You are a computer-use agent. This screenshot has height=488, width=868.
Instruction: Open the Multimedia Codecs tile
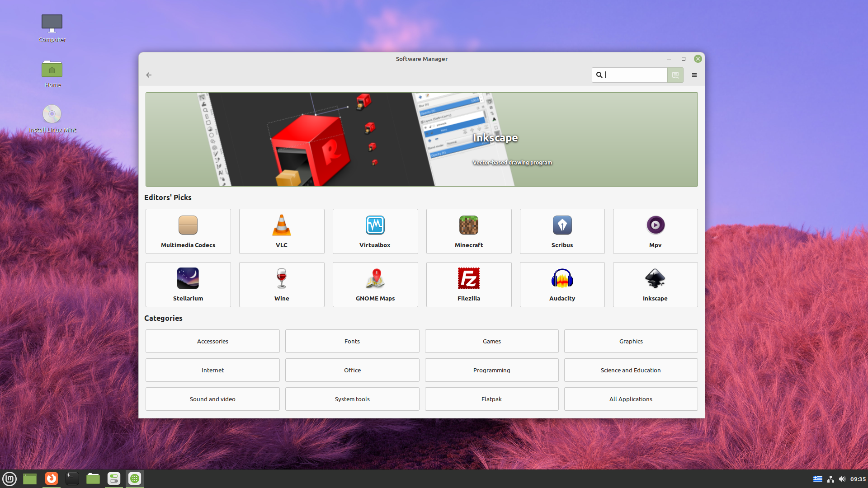point(188,231)
